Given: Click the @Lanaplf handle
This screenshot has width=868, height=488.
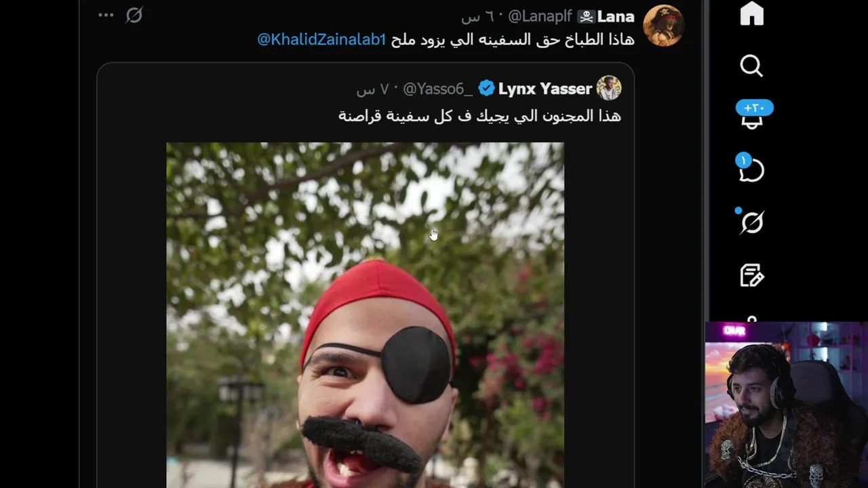Looking at the screenshot, I should click(540, 16).
